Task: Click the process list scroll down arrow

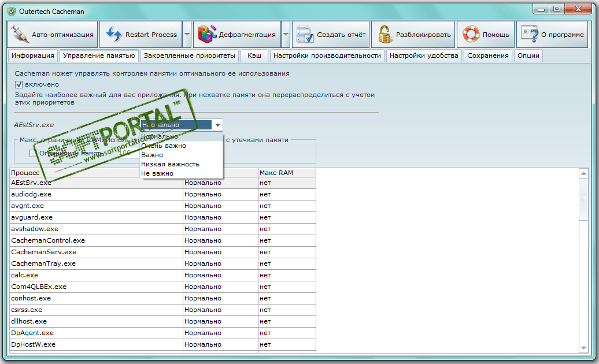Action: pyautogui.click(x=583, y=348)
